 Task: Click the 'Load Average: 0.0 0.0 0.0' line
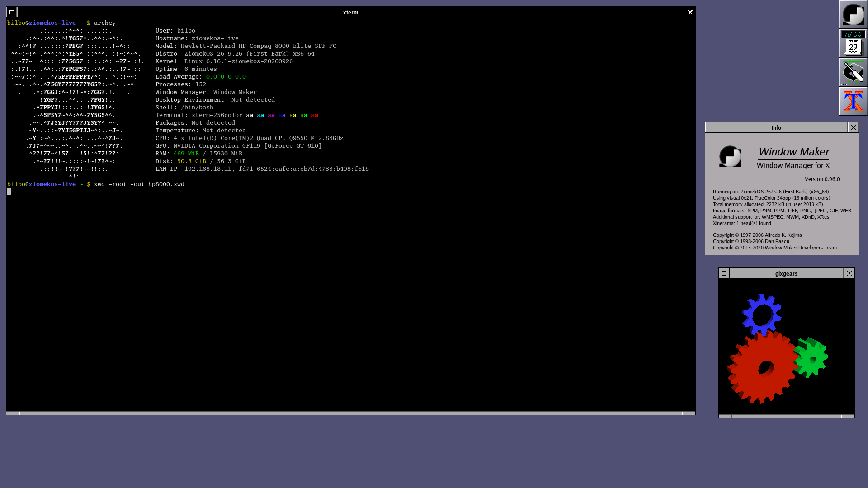pyautogui.click(x=201, y=77)
